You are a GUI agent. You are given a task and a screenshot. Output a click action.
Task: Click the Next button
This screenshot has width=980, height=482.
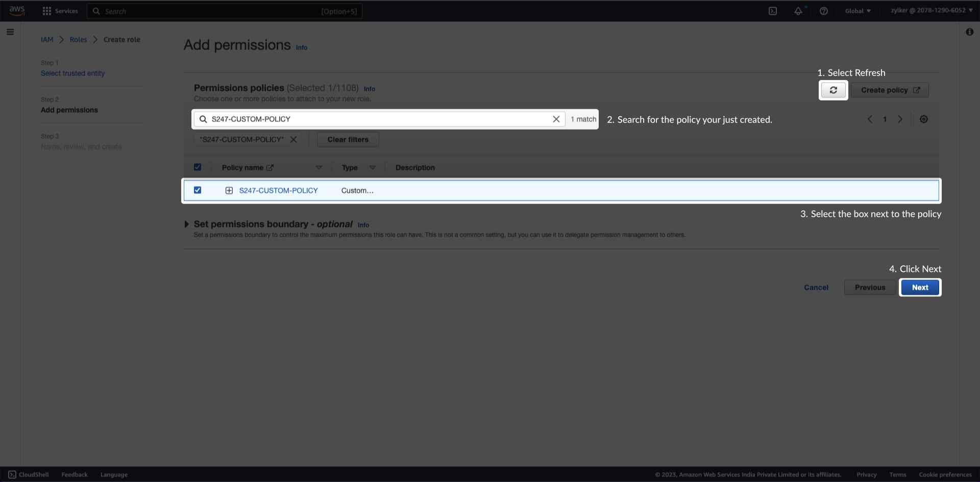[920, 288]
